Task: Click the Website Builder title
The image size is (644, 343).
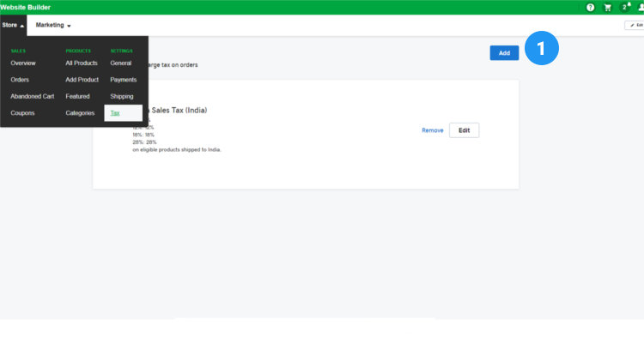Action: tap(26, 8)
